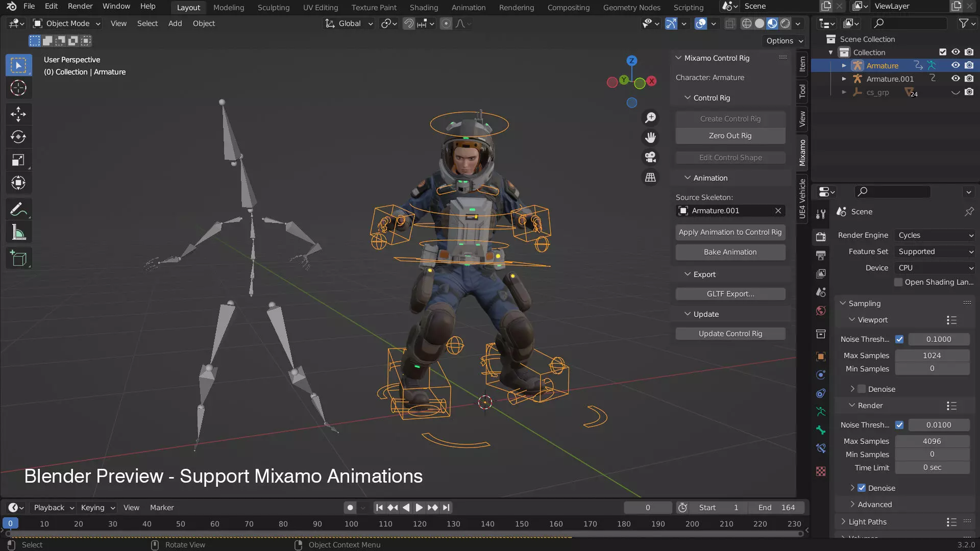Open the Object properties tab icon
Viewport: 980px width, 551px height.
coord(821,357)
